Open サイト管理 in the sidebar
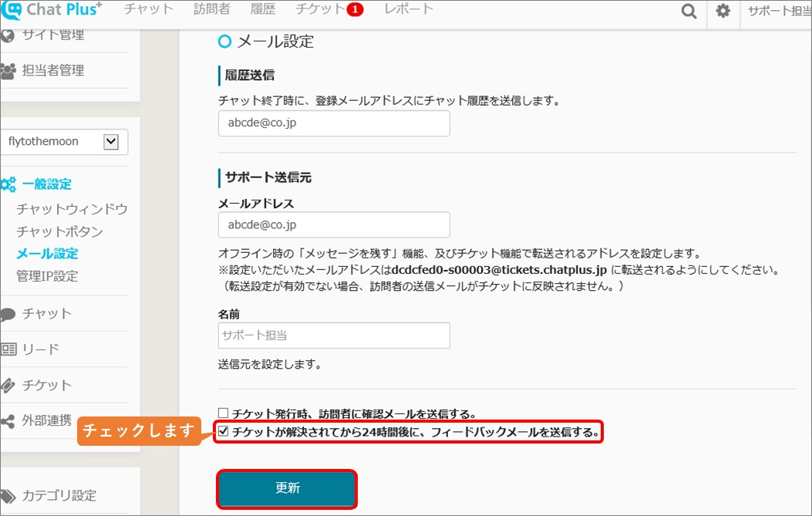Screen dimensions: 812x516 pos(52,35)
